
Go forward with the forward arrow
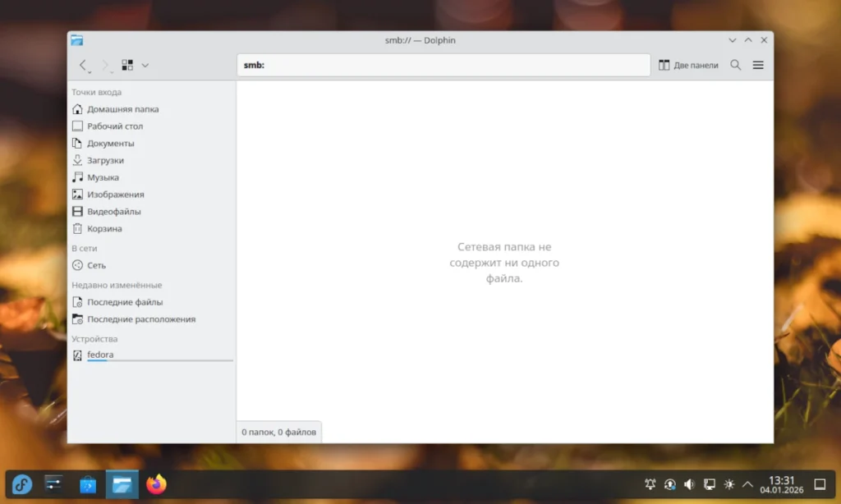click(106, 66)
